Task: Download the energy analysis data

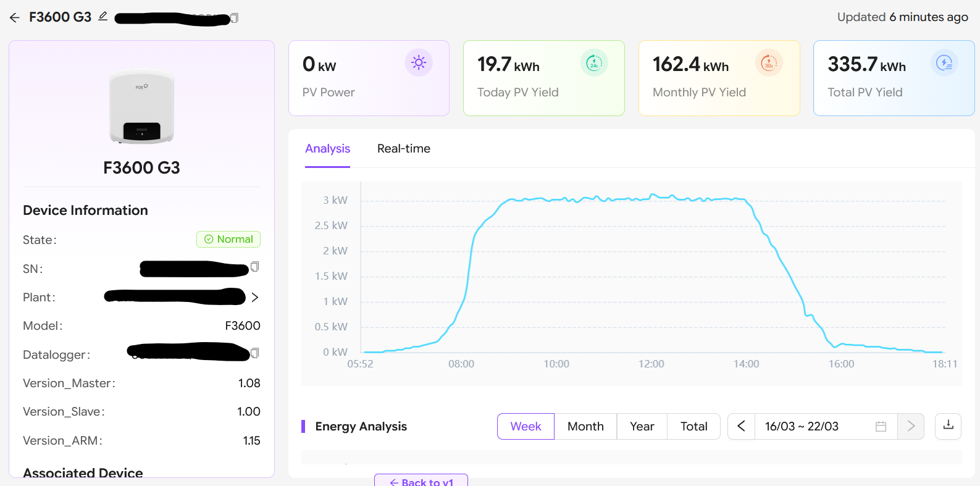Action: point(948,426)
